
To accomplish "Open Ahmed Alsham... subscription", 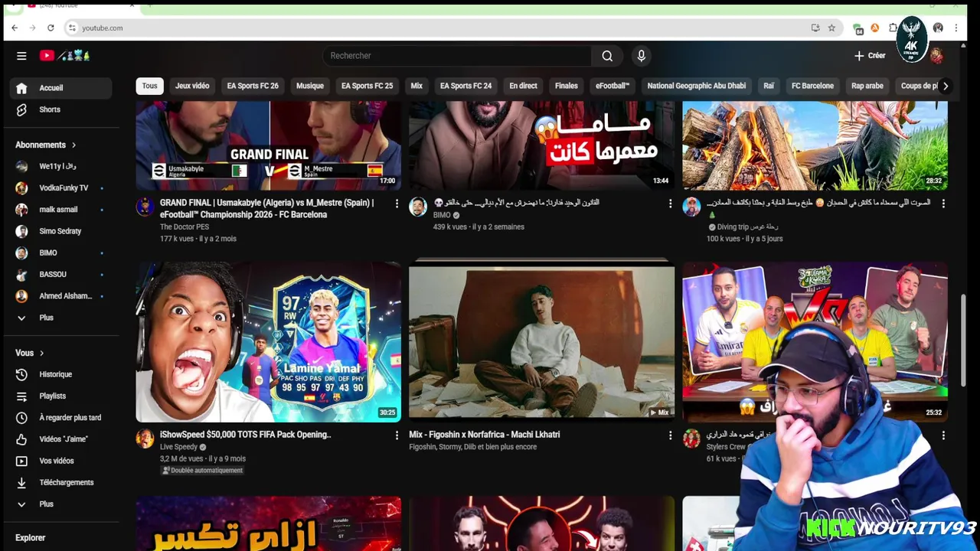I will coord(61,296).
